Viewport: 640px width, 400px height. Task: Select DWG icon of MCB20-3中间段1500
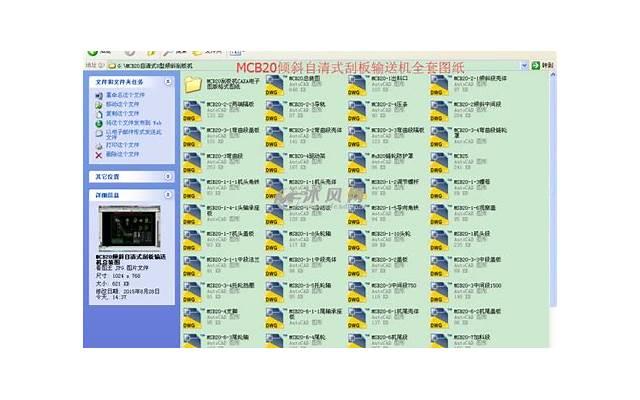click(x=440, y=292)
